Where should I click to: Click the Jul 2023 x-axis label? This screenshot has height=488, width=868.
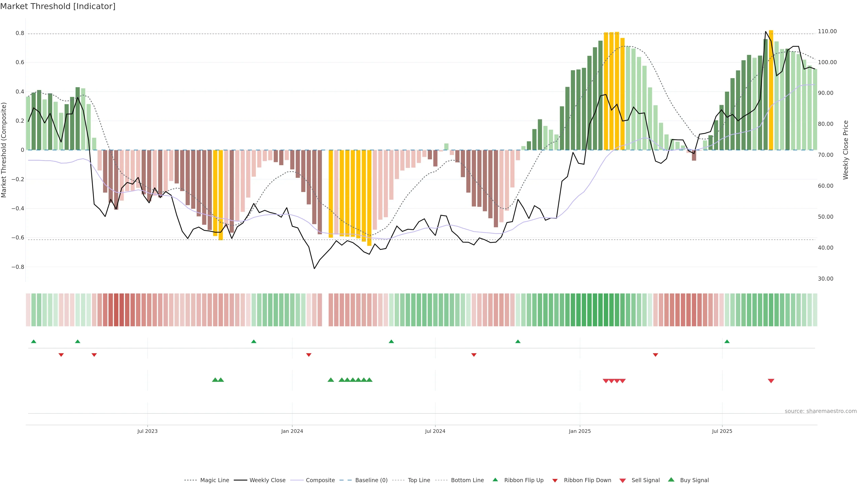tap(147, 431)
